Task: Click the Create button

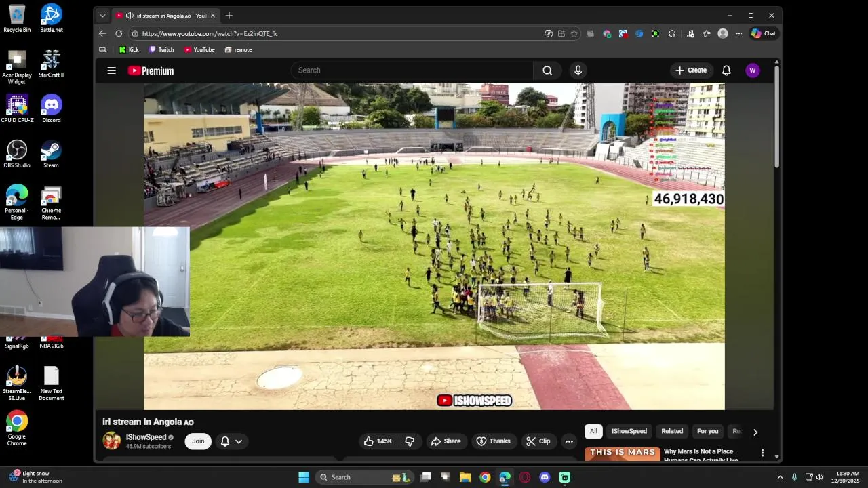Action: (691, 70)
